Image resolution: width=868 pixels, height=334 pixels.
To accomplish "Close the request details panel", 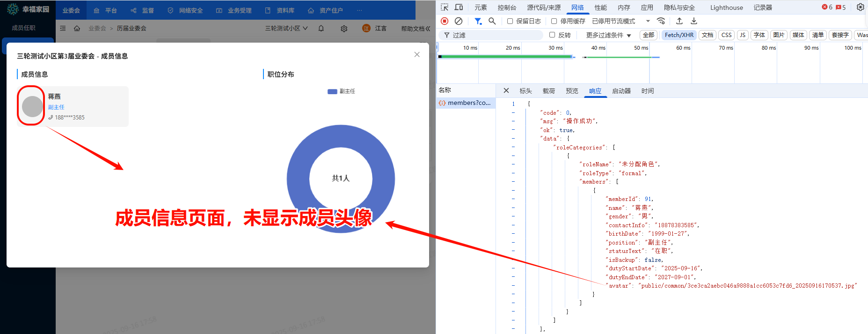I will coord(506,90).
